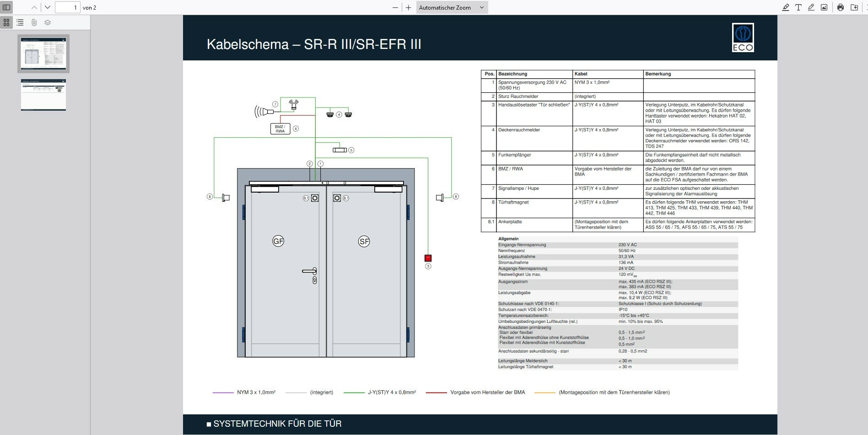Show the thumbnails view in sidebar
This screenshot has height=435, width=868.
click(6, 22)
